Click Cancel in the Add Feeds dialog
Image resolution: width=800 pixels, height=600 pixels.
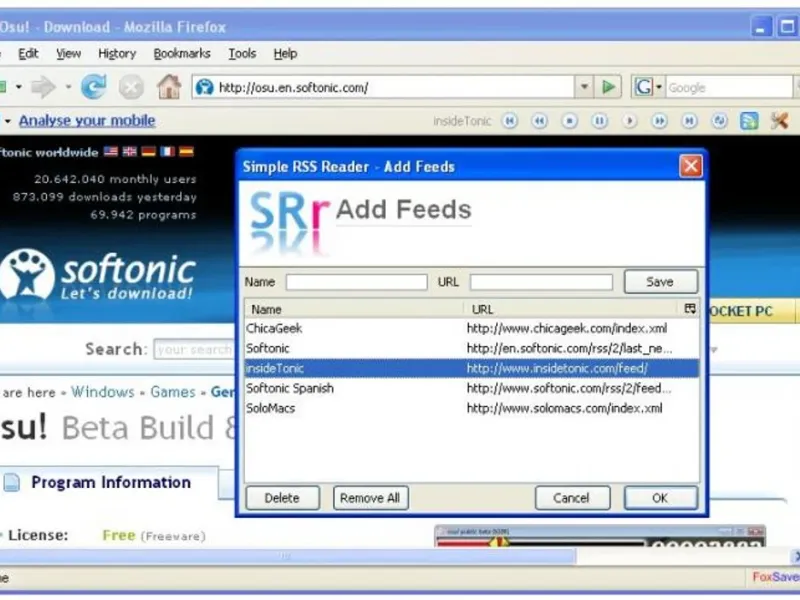coord(571,498)
